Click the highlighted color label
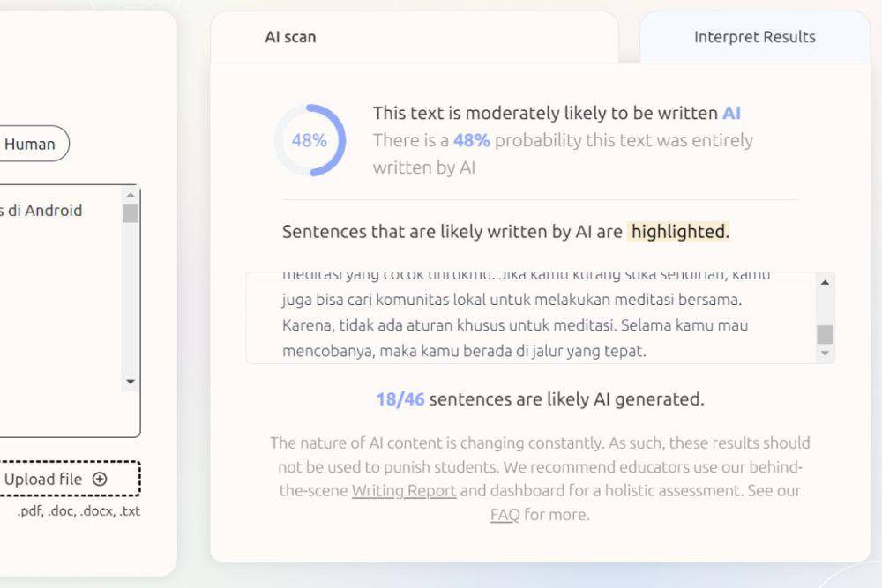Viewport: 882px width, 588px height. pyautogui.click(x=679, y=232)
